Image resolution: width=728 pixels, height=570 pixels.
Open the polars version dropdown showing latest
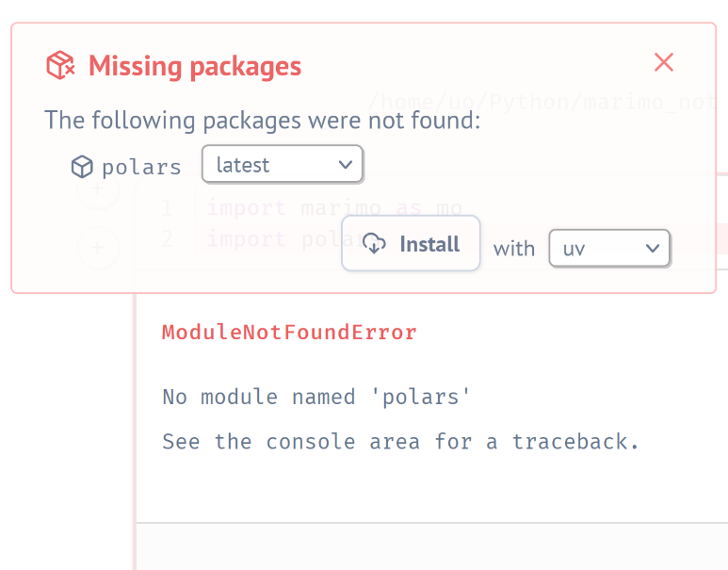tap(282, 165)
